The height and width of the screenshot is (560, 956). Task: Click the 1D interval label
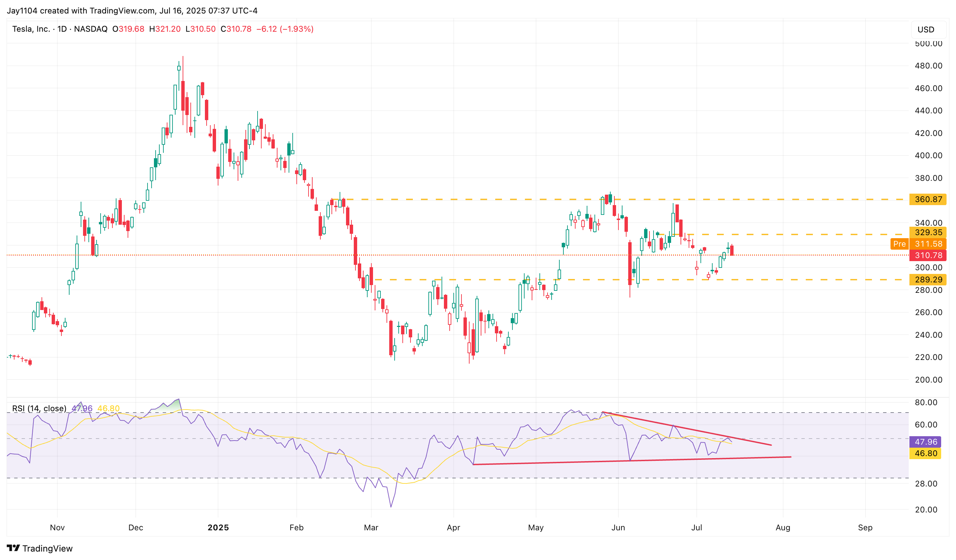click(x=62, y=29)
